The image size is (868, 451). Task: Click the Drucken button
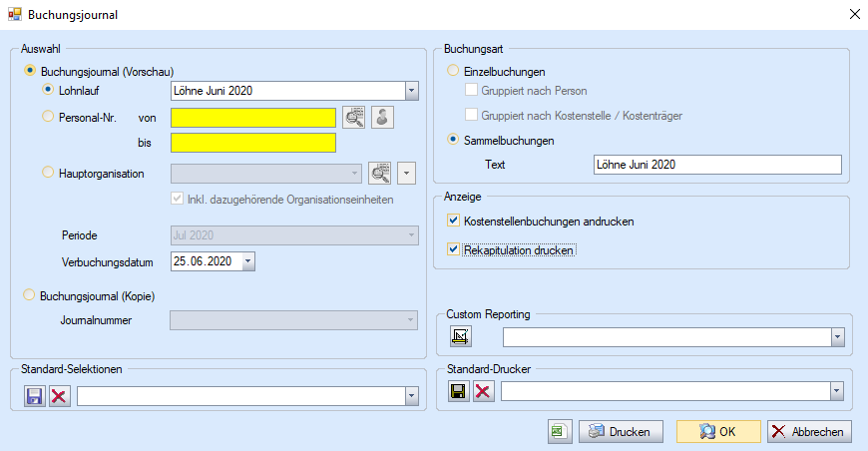pos(621,432)
